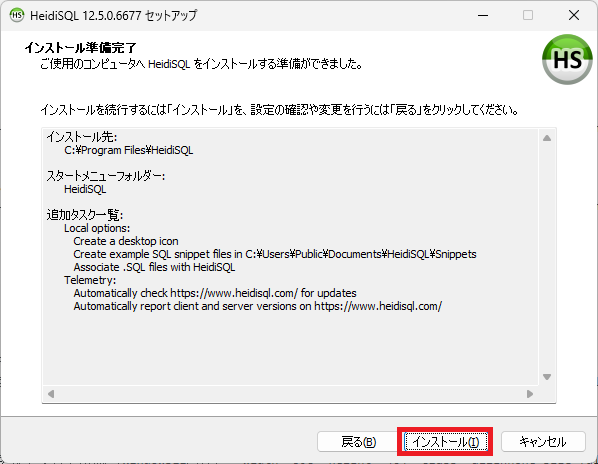
Task: Click the 'Create example SQL snippet files' line
Action: point(275,254)
